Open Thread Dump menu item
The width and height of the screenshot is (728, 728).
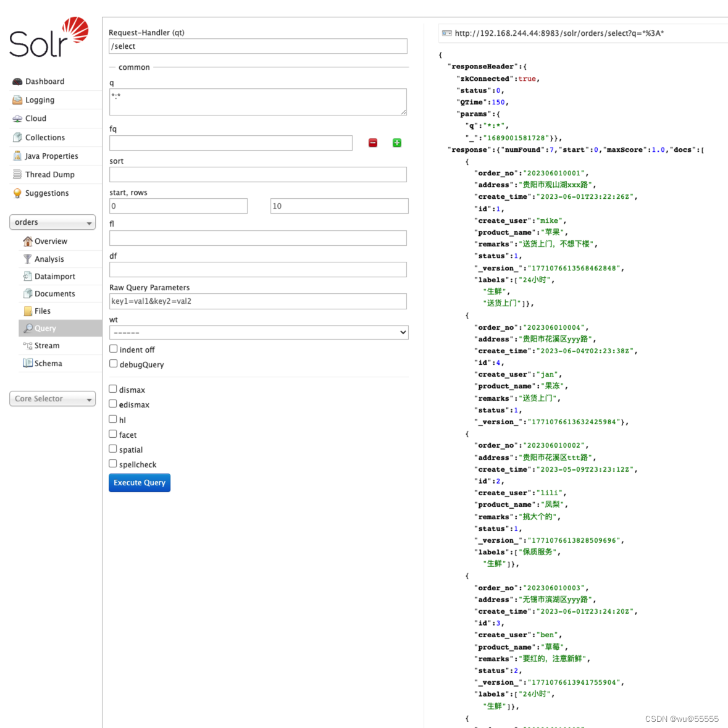(x=49, y=175)
